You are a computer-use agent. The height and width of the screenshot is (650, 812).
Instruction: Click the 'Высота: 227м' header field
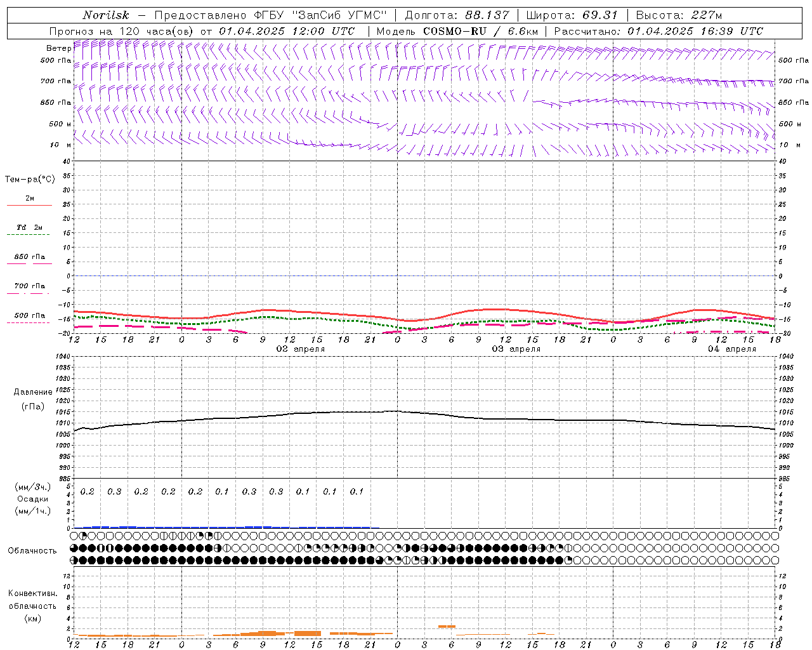click(679, 15)
